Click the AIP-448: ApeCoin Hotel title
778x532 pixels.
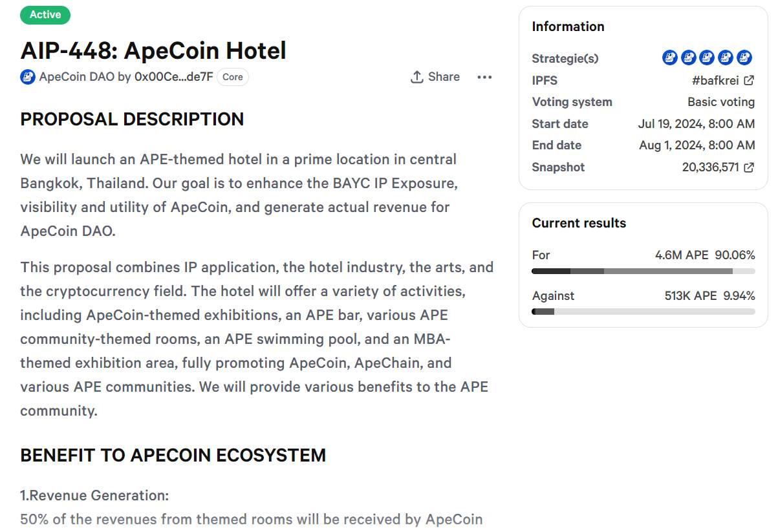(153, 50)
